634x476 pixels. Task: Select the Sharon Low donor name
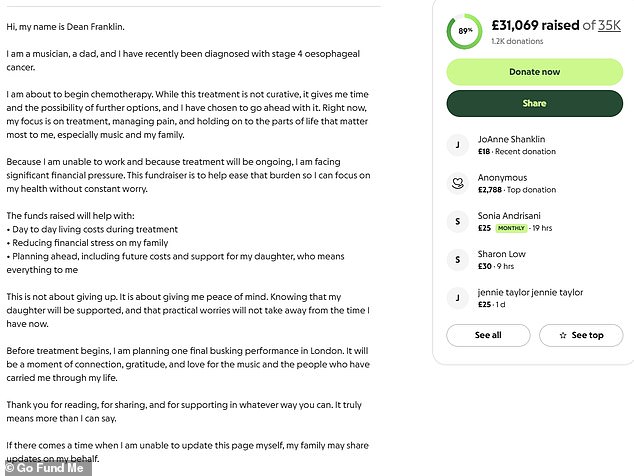[502, 254]
